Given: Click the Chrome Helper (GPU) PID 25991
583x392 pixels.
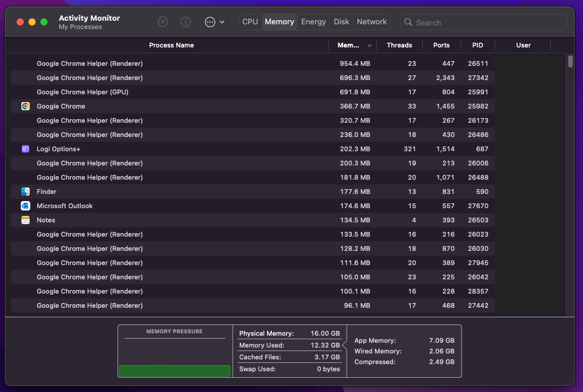Looking at the screenshot, I should (478, 92).
